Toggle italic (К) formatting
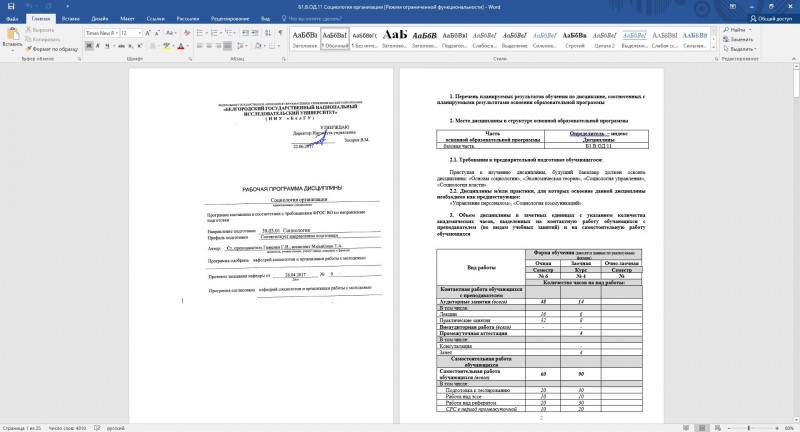 [98, 46]
